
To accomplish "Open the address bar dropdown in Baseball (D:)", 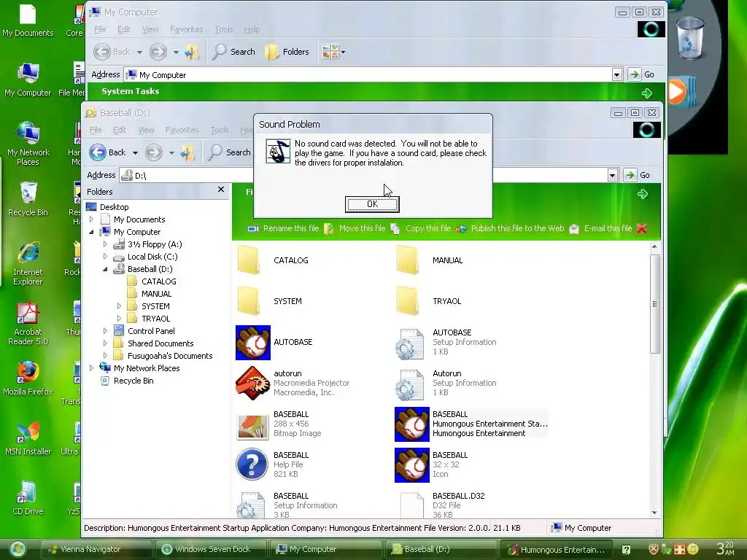I will pos(613,175).
